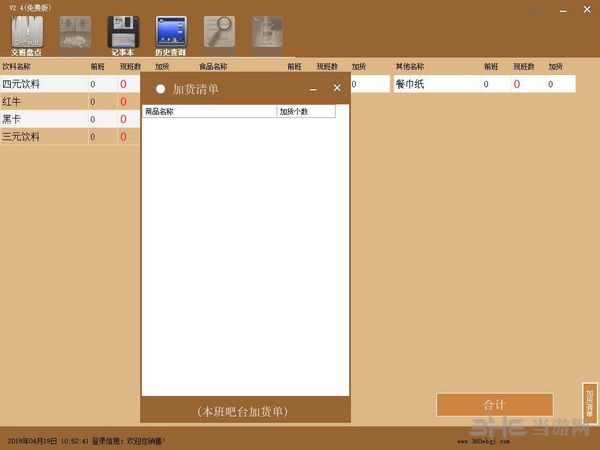Viewport: 600px width, 450px height.
Task: Select the 餐巾纸 row name
Action: [410, 84]
